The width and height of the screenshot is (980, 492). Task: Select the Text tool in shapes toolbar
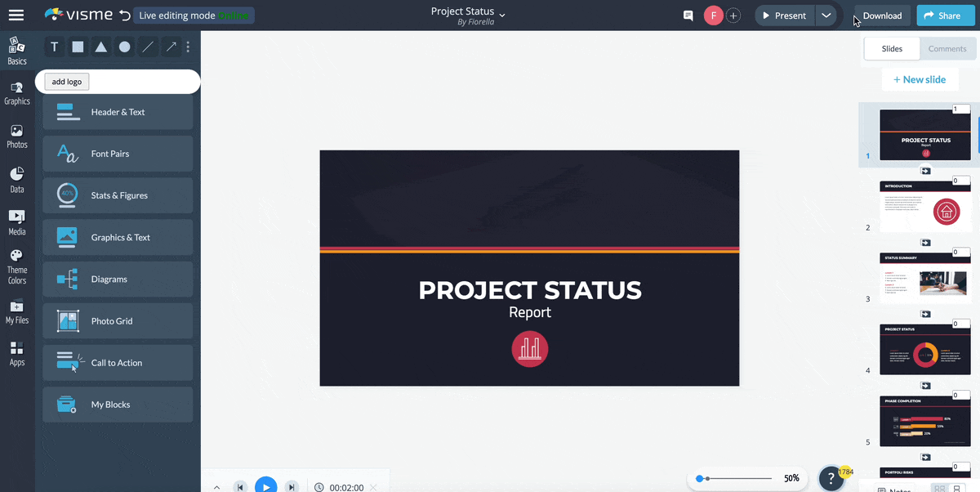pos(55,47)
